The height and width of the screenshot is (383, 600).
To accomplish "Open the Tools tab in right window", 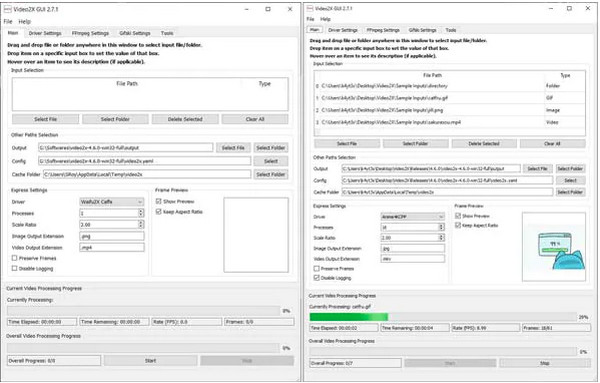I will [x=451, y=30].
